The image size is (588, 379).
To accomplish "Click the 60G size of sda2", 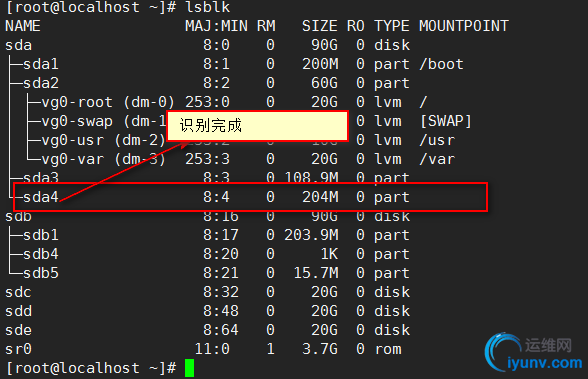I will tap(324, 83).
